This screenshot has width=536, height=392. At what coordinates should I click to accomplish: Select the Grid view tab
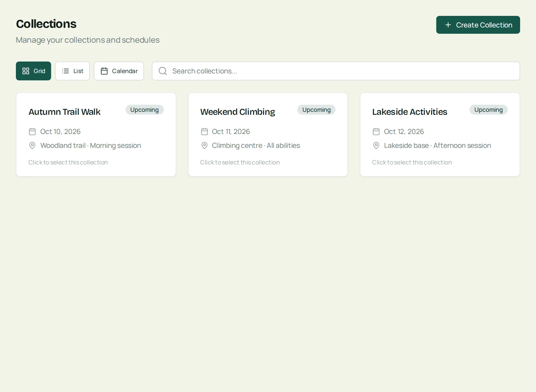pos(33,71)
